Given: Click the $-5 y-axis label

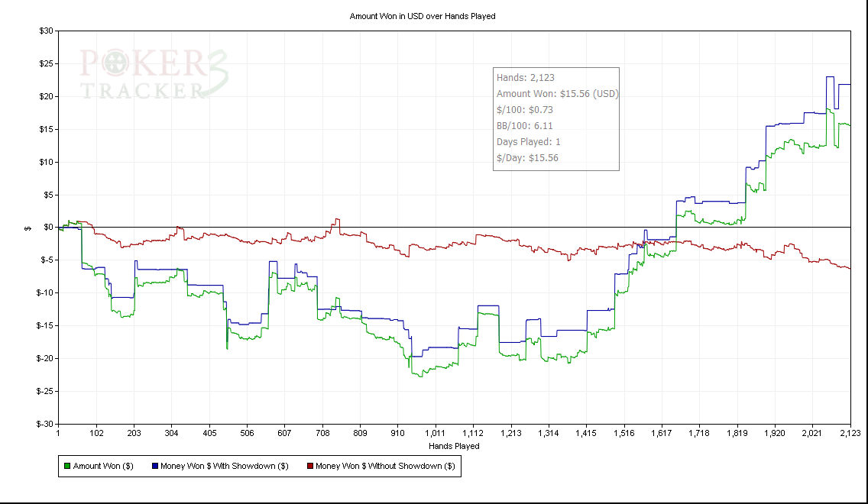Looking at the screenshot, I should (47, 260).
